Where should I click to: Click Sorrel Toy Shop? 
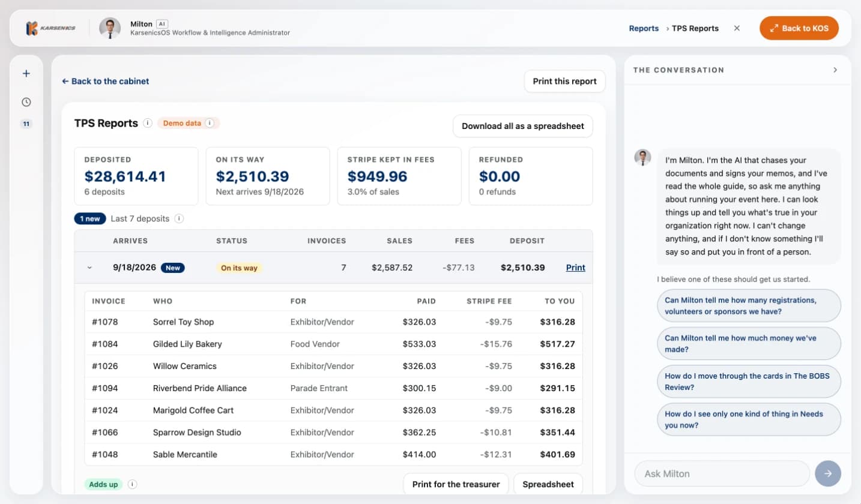183,322
